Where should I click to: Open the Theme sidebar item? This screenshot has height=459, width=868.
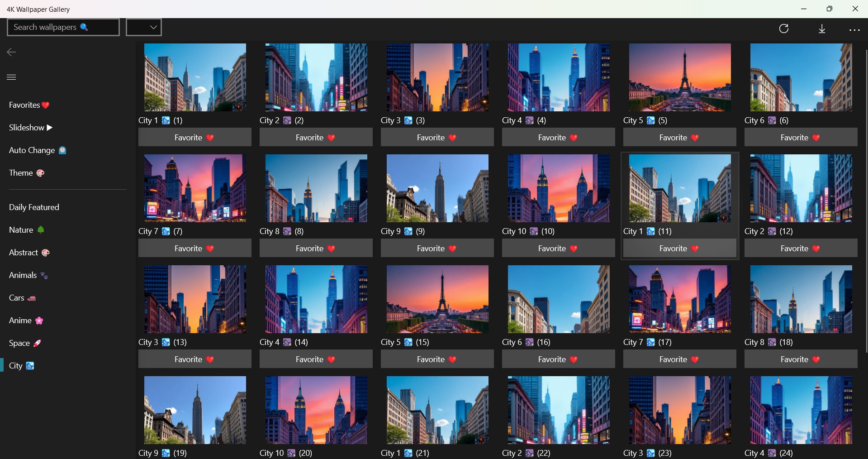pos(27,173)
